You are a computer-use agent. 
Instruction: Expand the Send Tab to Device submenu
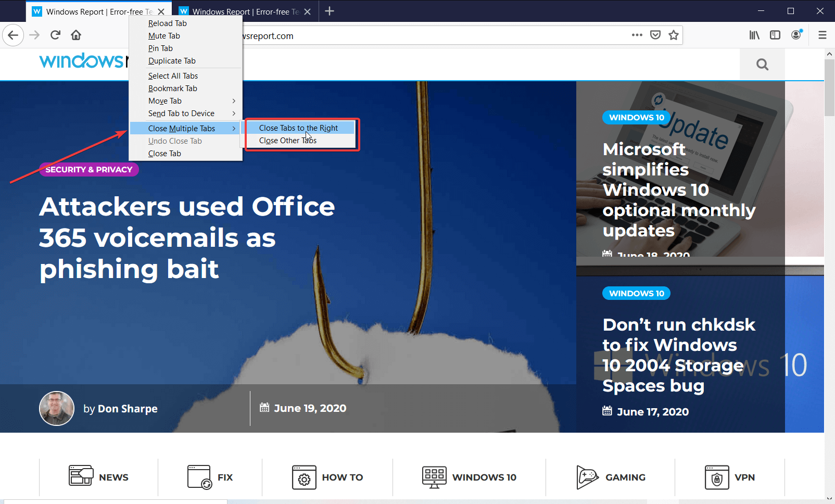186,114
